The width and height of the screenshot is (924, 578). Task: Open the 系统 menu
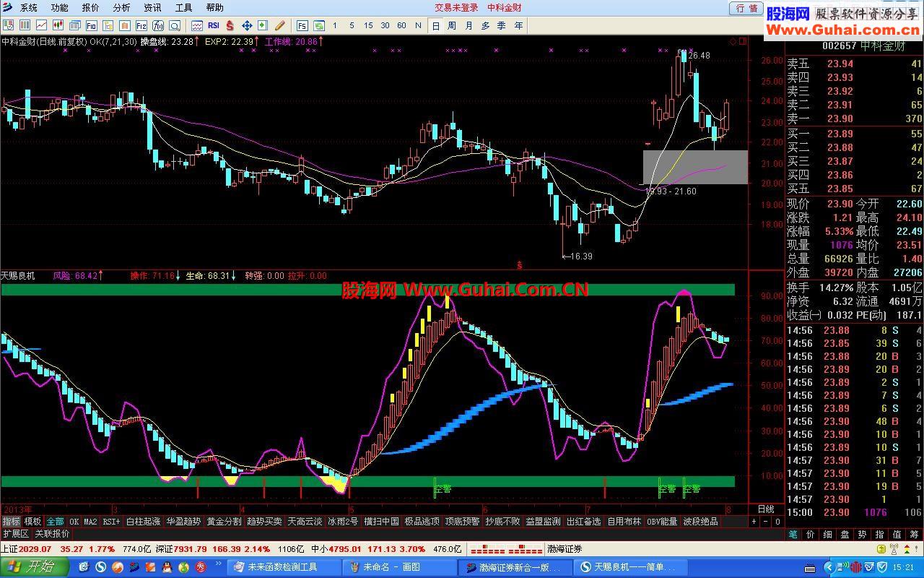coord(28,8)
